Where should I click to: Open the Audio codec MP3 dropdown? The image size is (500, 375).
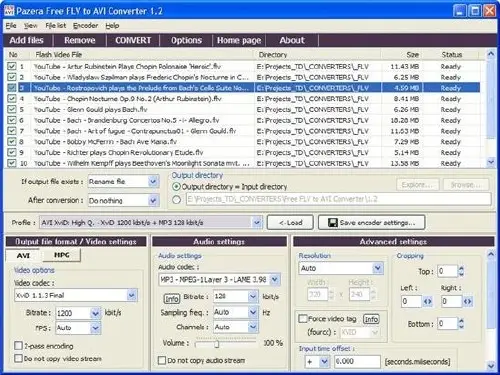[274, 279]
